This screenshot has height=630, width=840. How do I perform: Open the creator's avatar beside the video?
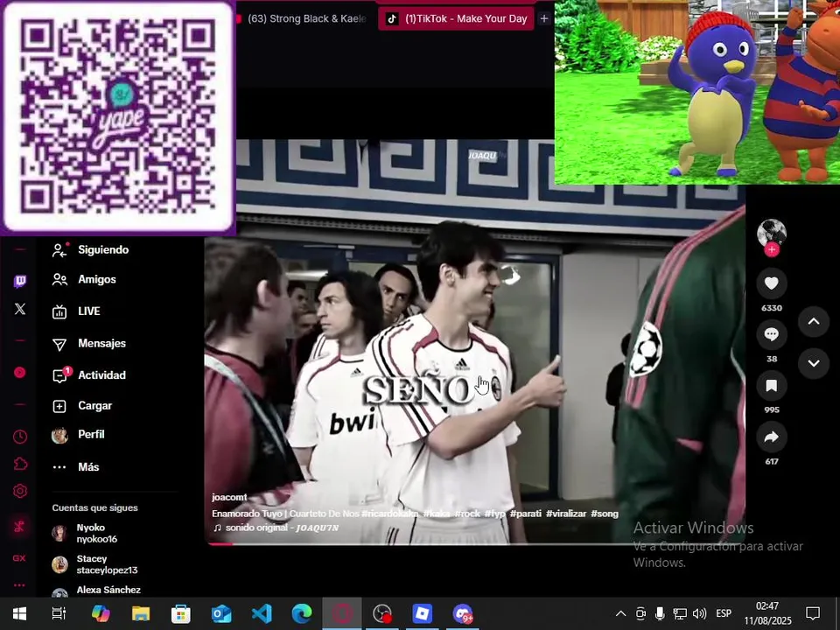(x=772, y=233)
